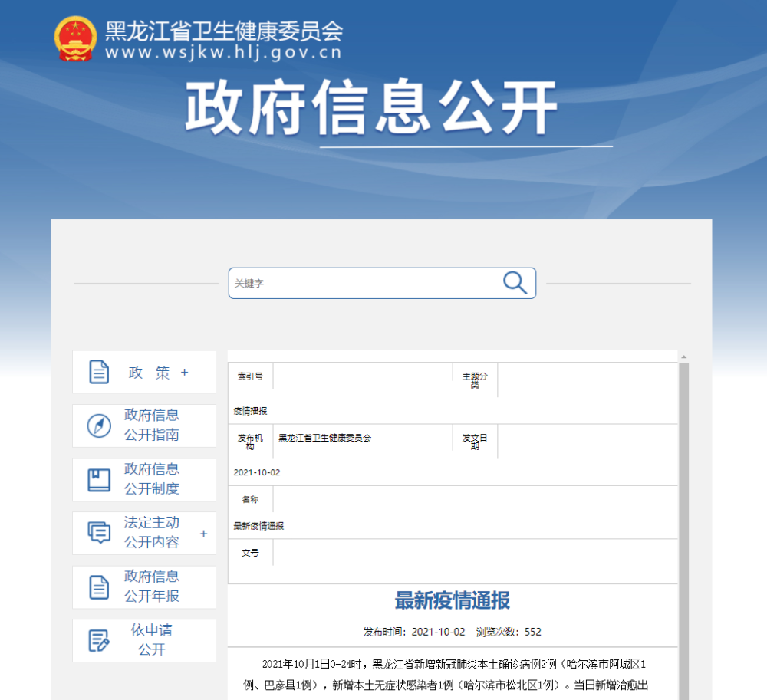Screen dimensions: 767x700
Task: Focus the 关键字 search input field
Action: coord(364,283)
